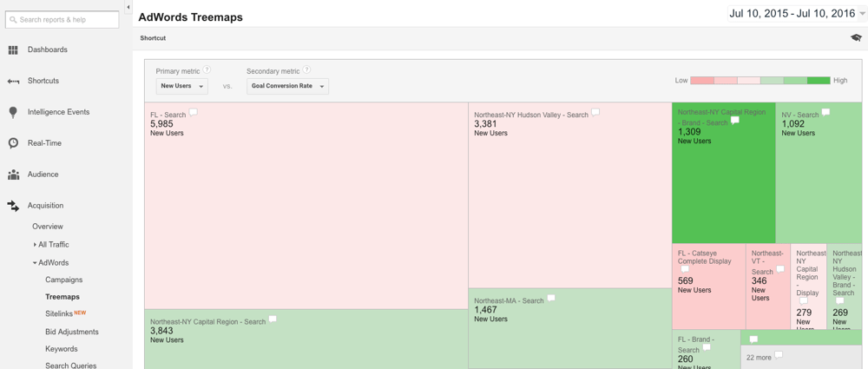Click comment icon on FL - Search tile
This screenshot has width=868, height=369.
pos(194,113)
